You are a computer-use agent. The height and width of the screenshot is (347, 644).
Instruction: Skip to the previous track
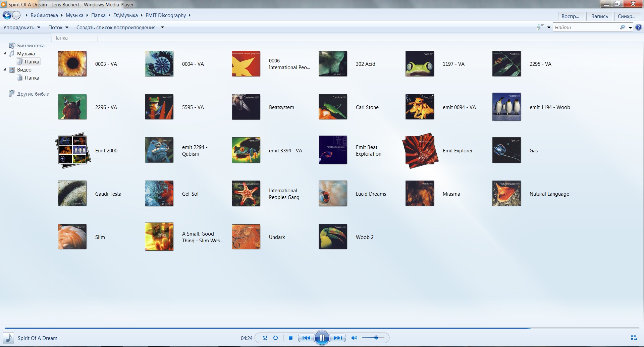click(x=306, y=338)
